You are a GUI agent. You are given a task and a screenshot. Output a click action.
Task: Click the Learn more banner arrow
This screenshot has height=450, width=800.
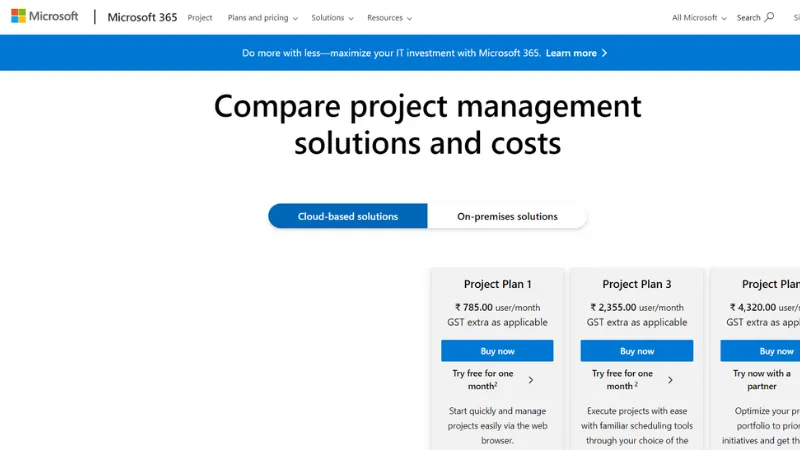[604, 53]
